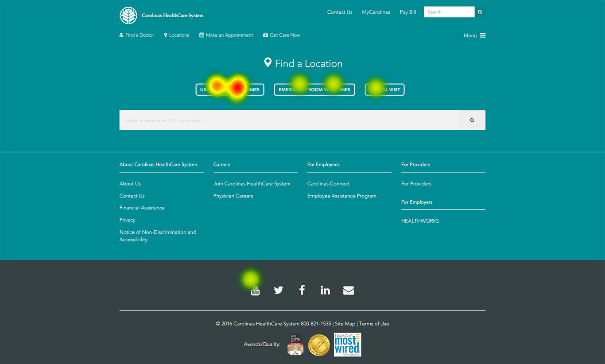605x364 pixels.
Task: Open About Us footer link
Action: pyautogui.click(x=130, y=183)
